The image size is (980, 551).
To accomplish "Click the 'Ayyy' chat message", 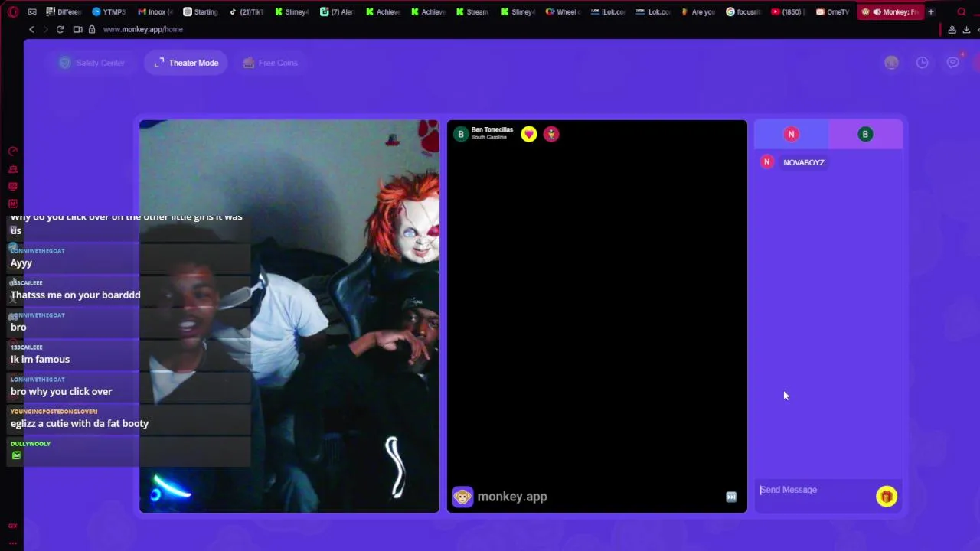I will [x=21, y=262].
